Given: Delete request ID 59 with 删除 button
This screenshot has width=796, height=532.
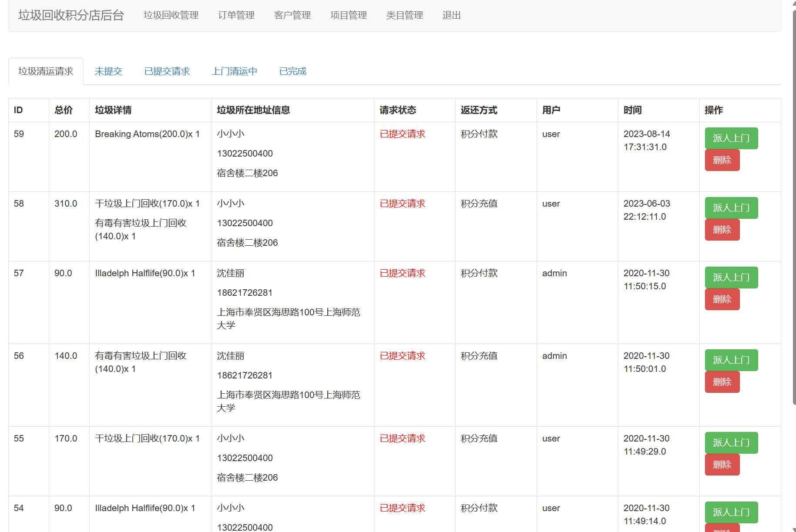Looking at the screenshot, I should 722,160.
